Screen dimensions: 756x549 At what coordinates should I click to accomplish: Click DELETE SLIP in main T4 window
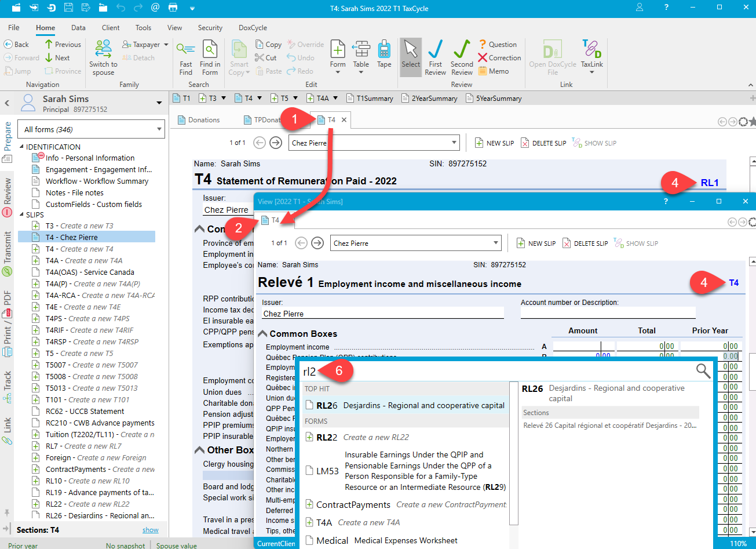[x=543, y=143]
